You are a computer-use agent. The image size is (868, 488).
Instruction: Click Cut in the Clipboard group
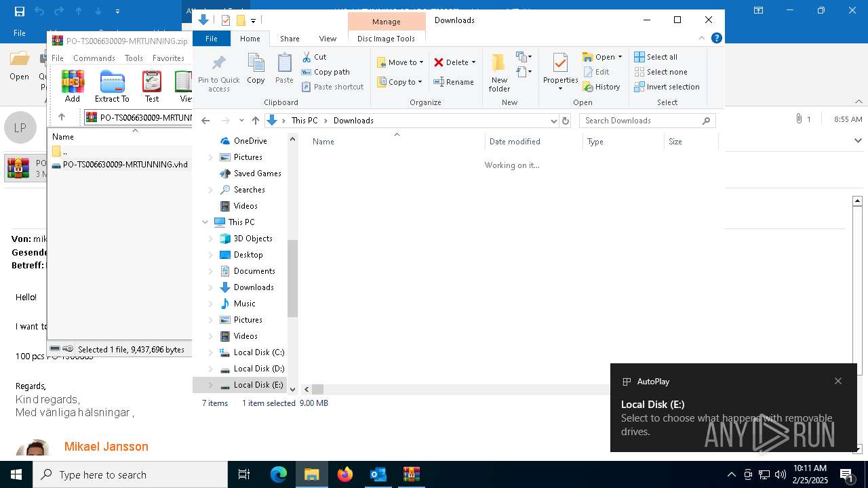314,57
